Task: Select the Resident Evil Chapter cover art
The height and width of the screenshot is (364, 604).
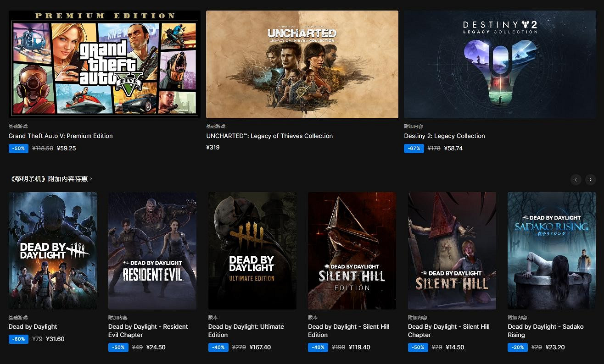Action: point(152,250)
